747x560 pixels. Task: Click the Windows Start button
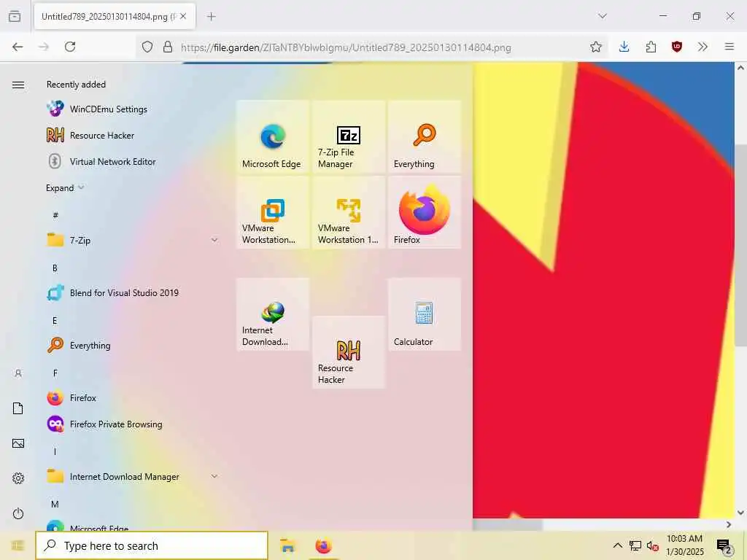coord(18,545)
